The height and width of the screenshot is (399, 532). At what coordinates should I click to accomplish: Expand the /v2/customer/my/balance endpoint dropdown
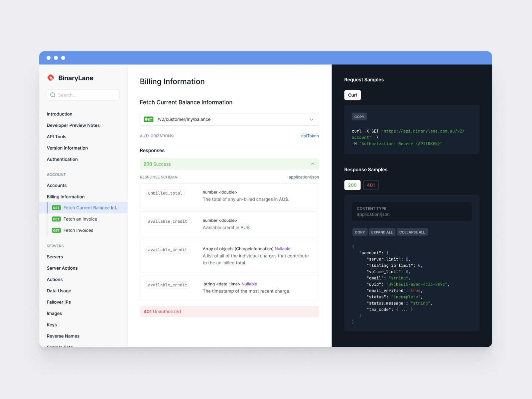pyautogui.click(x=312, y=119)
